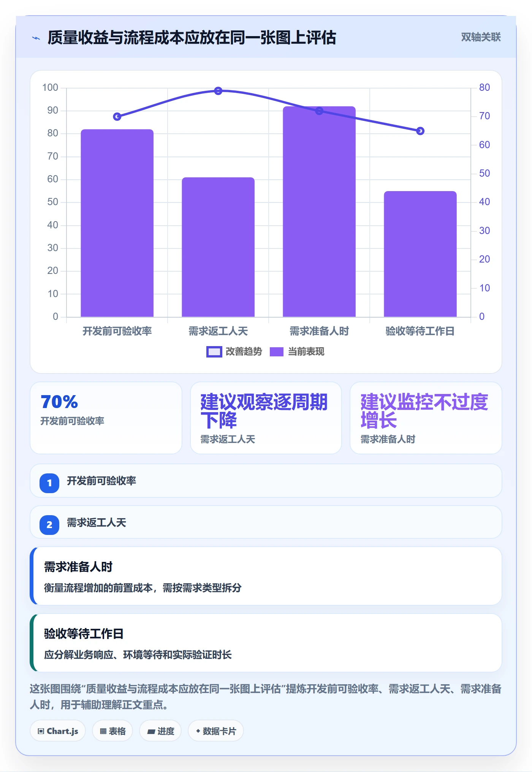Screen dimensions: 532x772
Task: Click the 当前表现 purple legend swatch
Action: pos(277,352)
